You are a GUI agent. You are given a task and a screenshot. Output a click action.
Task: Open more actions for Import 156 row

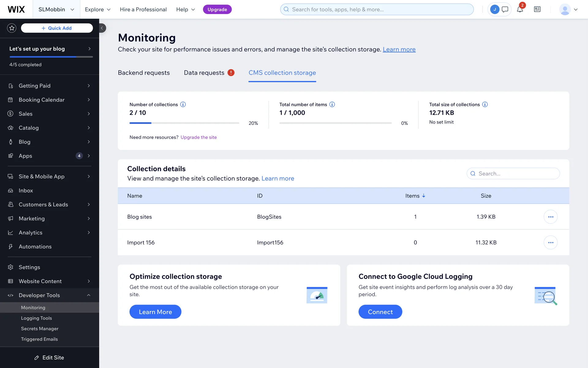(550, 243)
